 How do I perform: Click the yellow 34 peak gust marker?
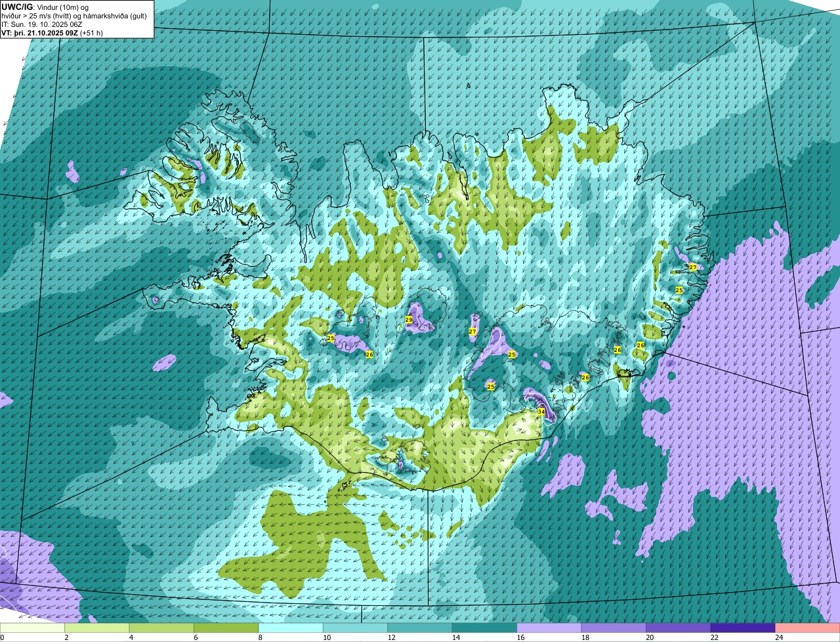click(x=541, y=412)
